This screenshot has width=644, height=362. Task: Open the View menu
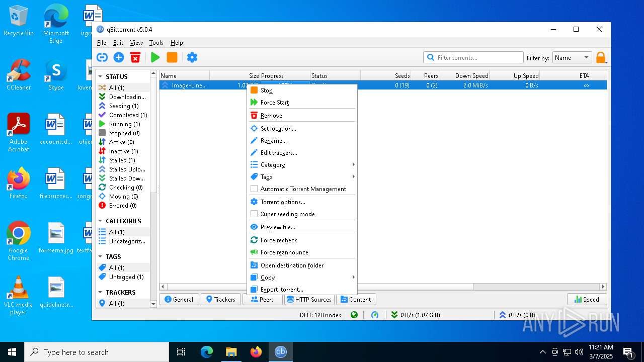click(x=136, y=43)
